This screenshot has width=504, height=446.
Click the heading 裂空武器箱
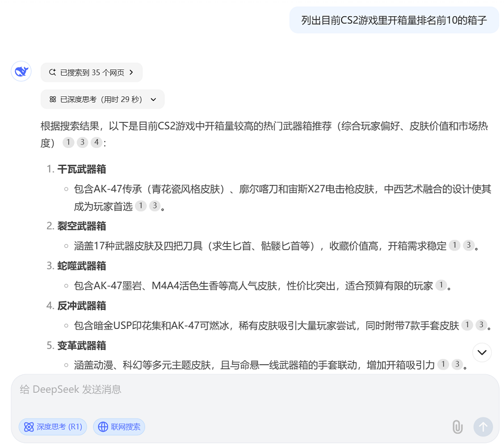tap(82, 226)
